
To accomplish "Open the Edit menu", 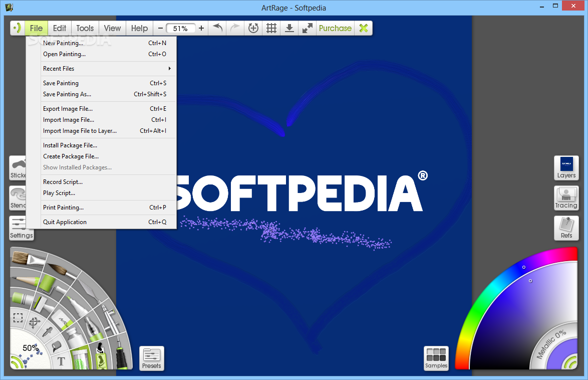I will 59,28.
